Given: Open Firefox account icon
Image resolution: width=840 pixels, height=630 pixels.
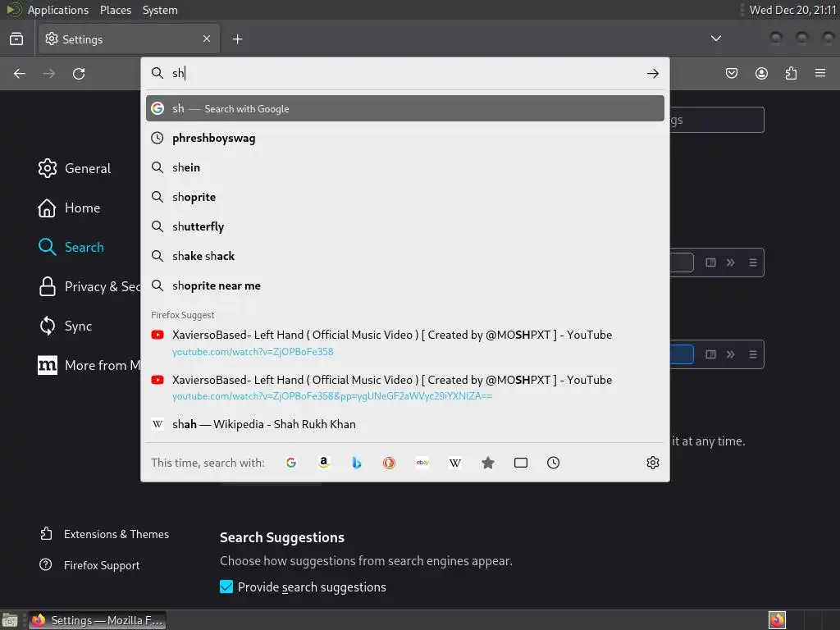Looking at the screenshot, I should click(761, 73).
